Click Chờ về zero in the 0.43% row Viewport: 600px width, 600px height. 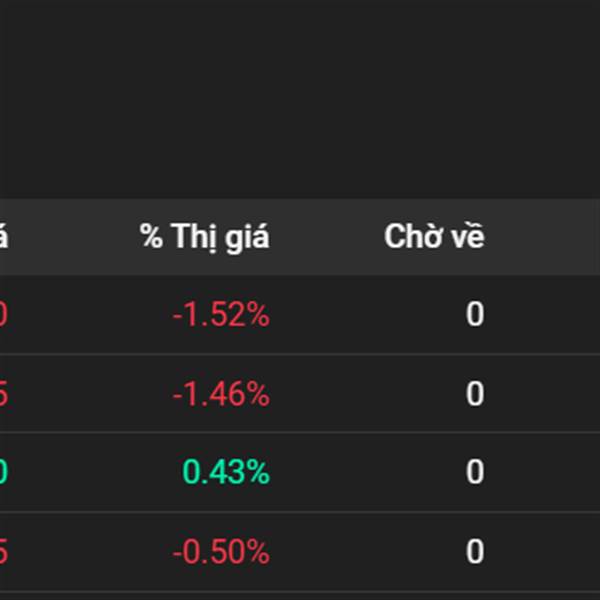click(x=474, y=472)
